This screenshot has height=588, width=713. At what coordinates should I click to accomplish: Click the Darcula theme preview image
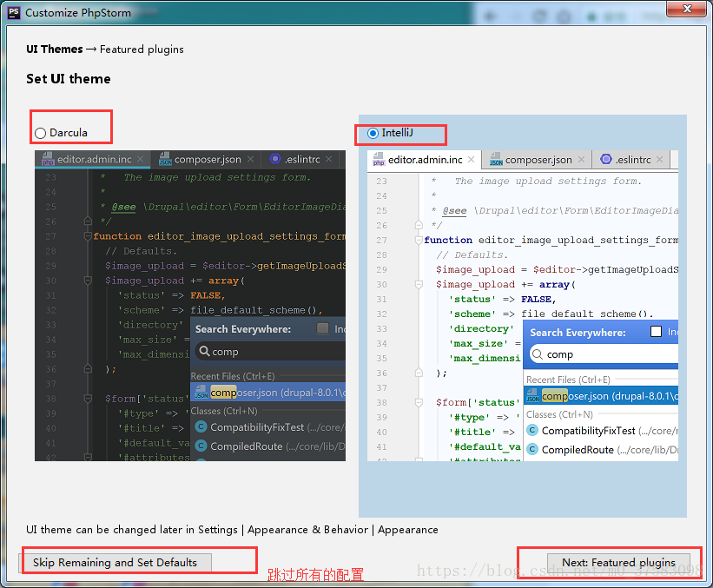pos(190,306)
